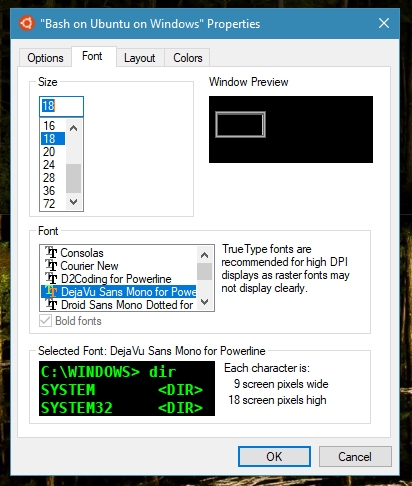Select font size 24
412x486 pixels.
click(x=53, y=165)
